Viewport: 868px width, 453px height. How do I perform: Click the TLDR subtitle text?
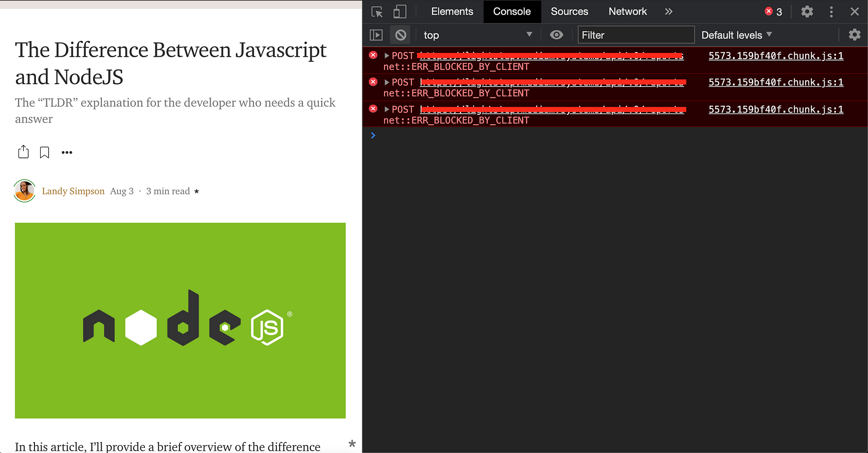pos(175,111)
